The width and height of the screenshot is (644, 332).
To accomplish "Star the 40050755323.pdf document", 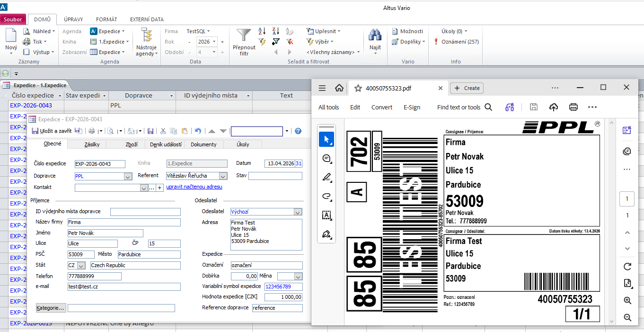I will pos(358,88).
